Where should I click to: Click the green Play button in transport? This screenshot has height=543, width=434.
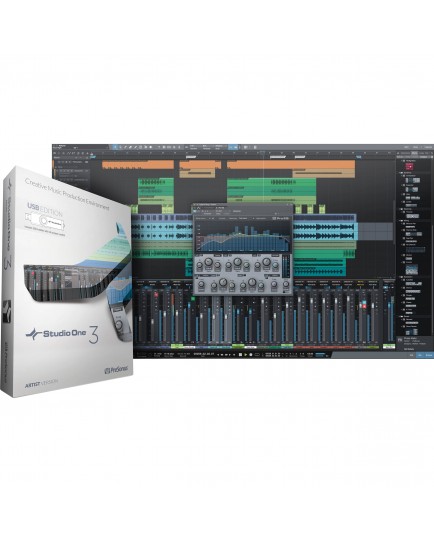point(246,355)
